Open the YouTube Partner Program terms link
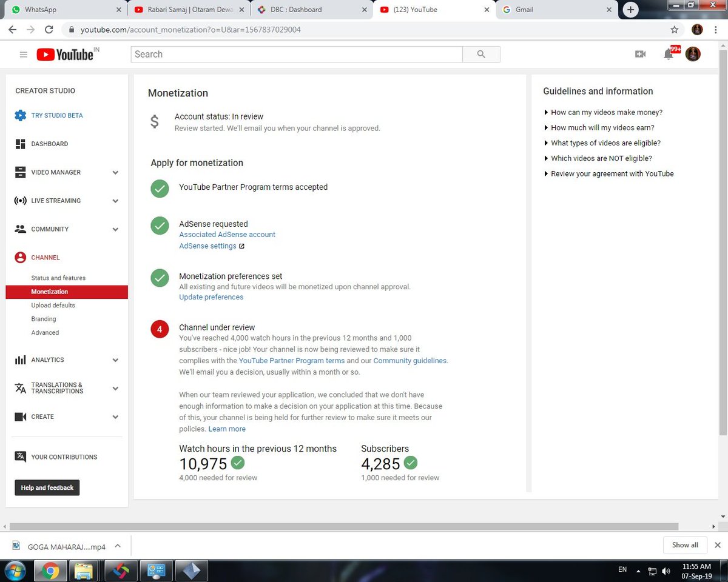Screen dimensions: 728x582 [292, 361]
